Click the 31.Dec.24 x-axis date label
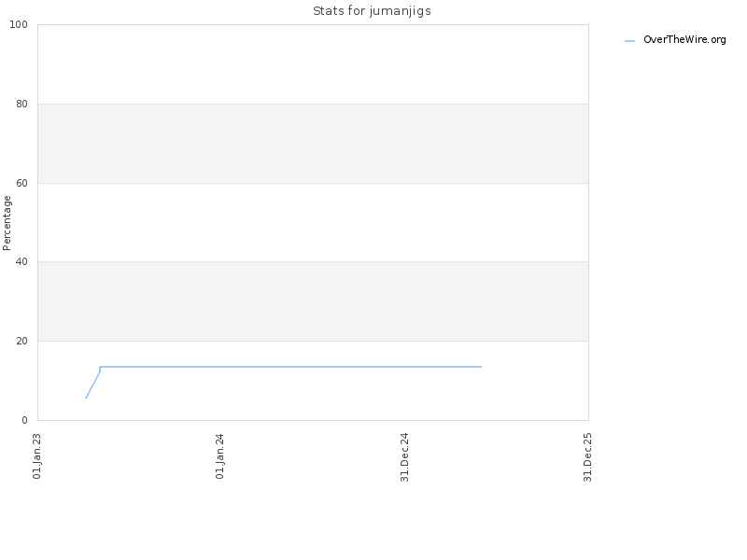 click(404, 456)
